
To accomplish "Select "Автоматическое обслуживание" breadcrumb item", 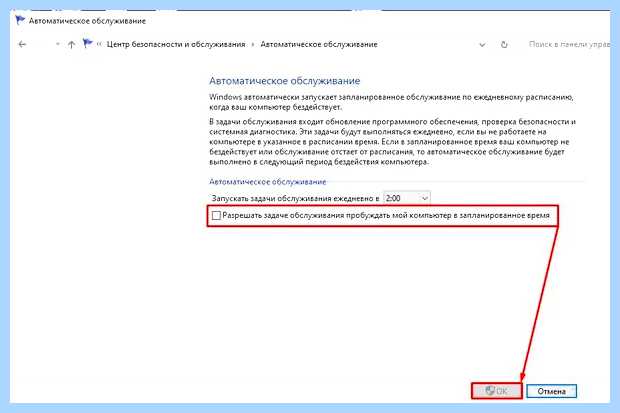I will tap(319, 44).
